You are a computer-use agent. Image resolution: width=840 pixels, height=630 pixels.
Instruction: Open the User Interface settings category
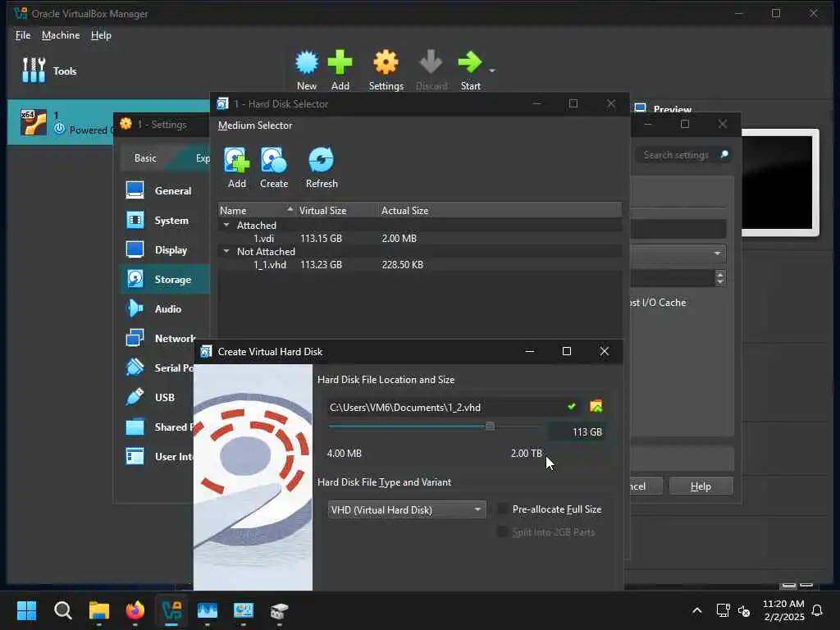(158, 456)
